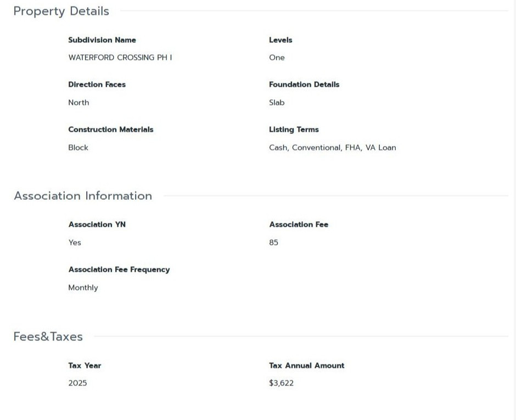The width and height of the screenshot is (516, 420).
Task: Click the $3,622 tax annual amount
Action: pos(282,383)
